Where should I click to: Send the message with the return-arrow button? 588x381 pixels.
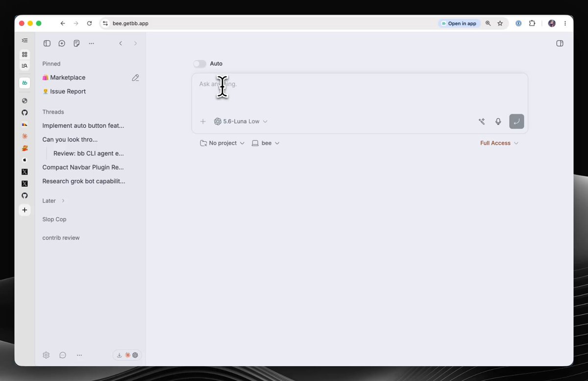tap(516, 122)
